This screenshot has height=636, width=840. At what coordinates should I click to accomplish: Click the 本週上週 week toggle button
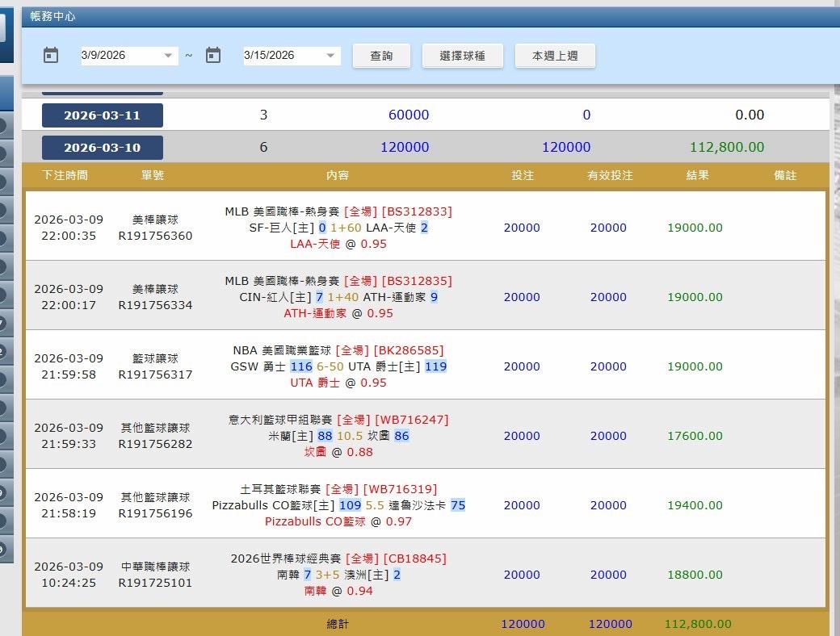tap(555, 56)
